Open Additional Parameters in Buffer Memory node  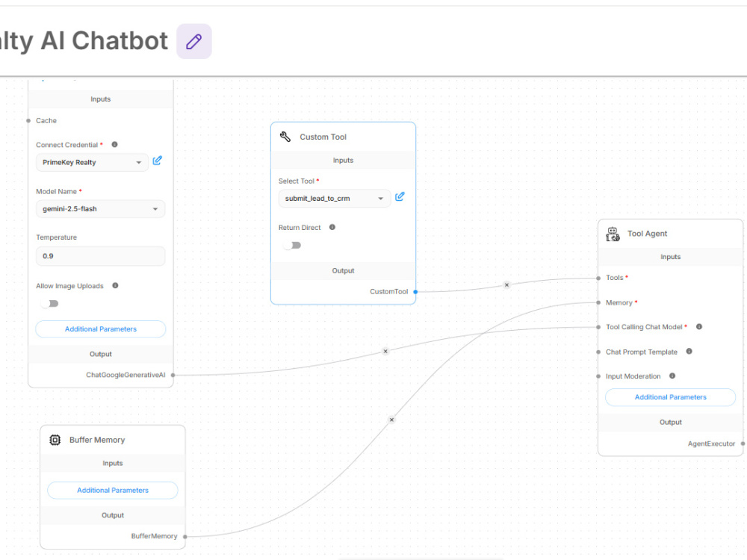coord(113,490)
